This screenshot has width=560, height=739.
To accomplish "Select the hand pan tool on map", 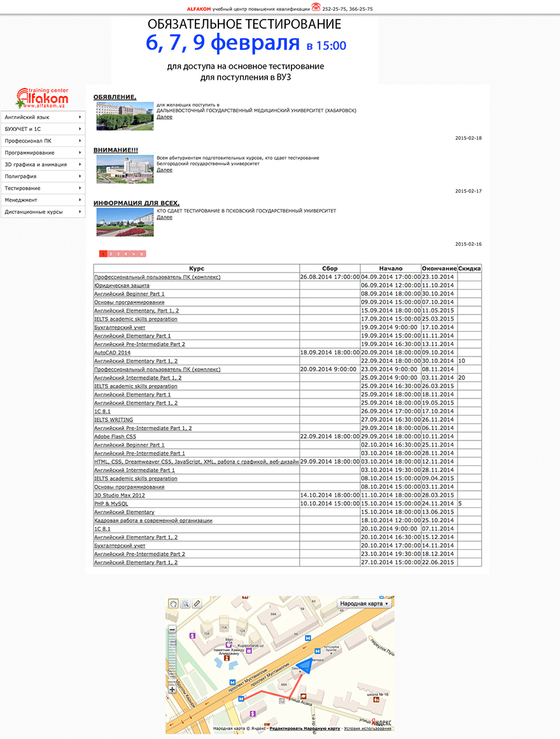I will click(173, 603).
